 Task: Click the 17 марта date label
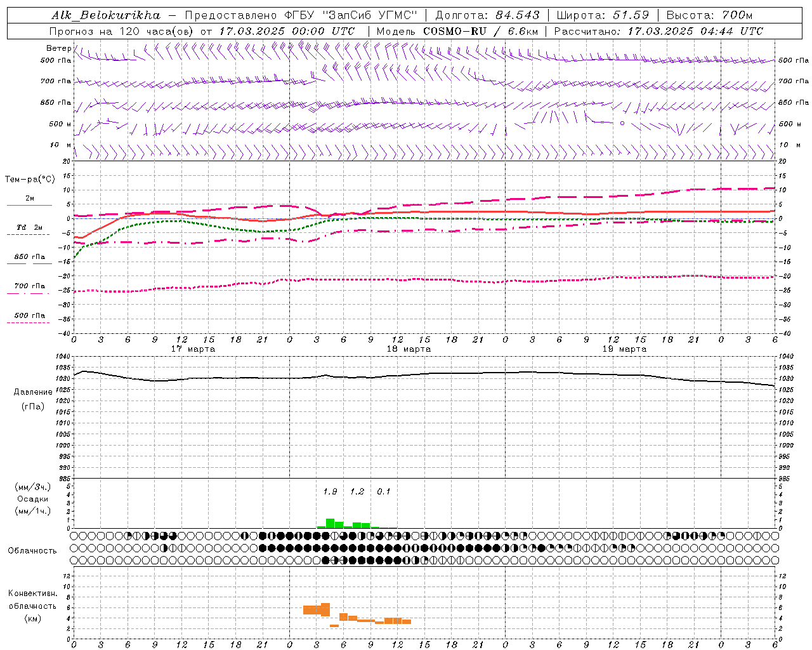(x=193, y=349)
